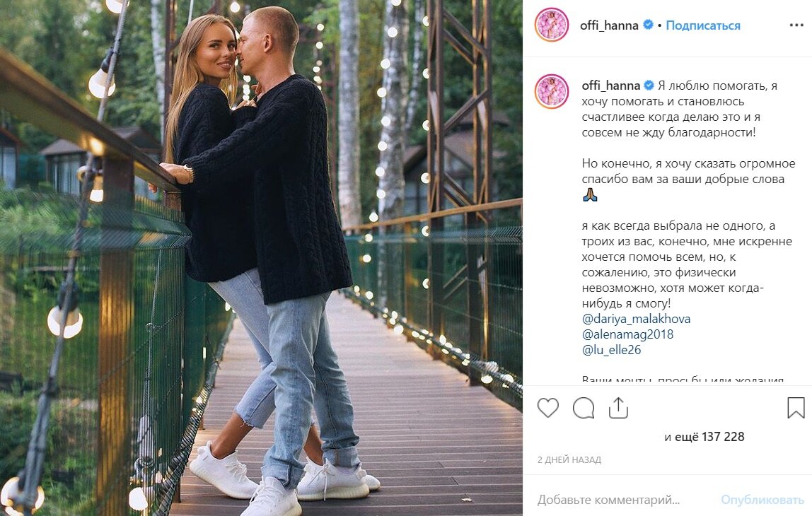This screenshot has height=516, width=812.
Task: Open @dariya_malakhova mention
Action: 636,319
